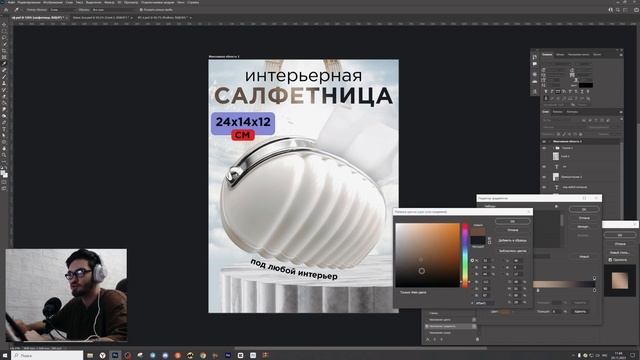
Task: Select the Rectangular Marquee tool
Action: tap(4, 31)
